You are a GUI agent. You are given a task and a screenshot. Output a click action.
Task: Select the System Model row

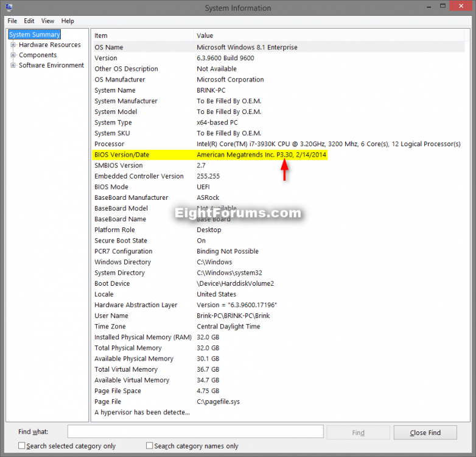(x=278, y=112)
